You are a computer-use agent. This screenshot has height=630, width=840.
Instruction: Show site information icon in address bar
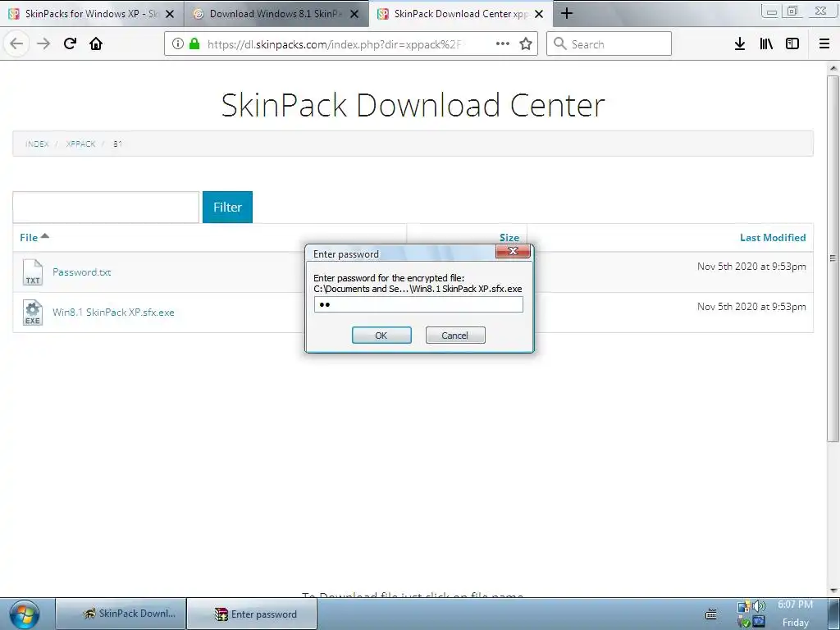point(178,43)
